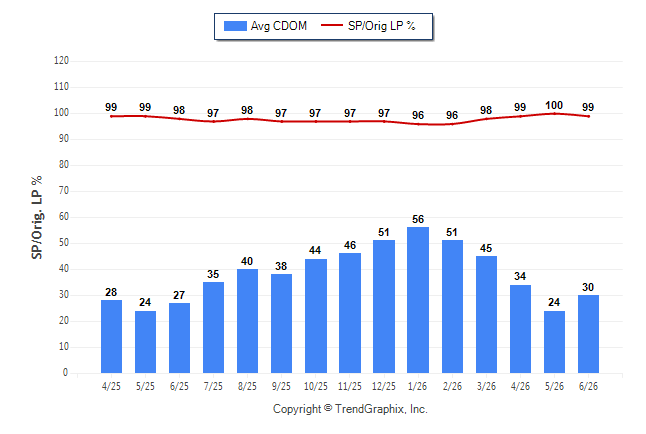Click the 6/26 bar showing 30
This screenshot has width=646, height=434.
point(588,334)
